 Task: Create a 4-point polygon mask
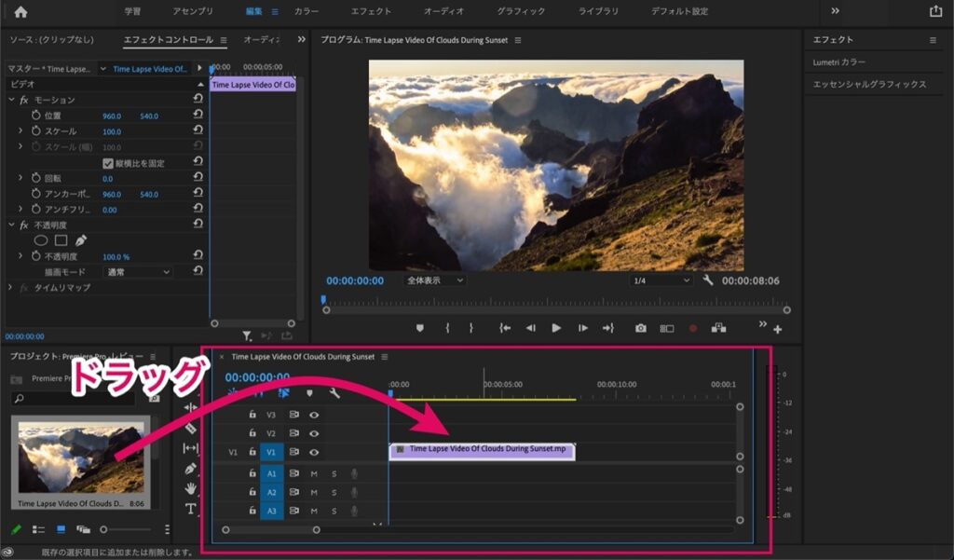[x=61, y=240]
